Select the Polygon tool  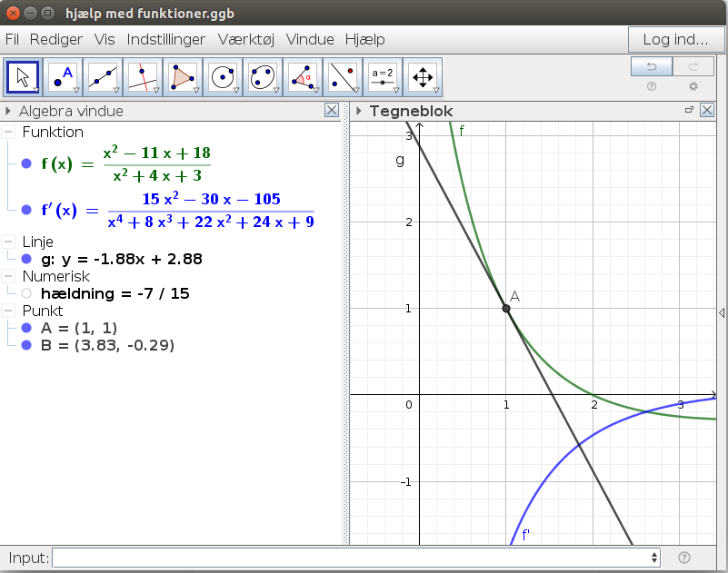(183, 77)
